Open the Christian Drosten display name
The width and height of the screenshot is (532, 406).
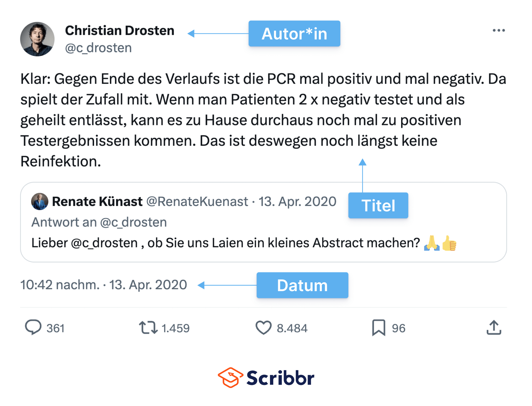[119, 31]
